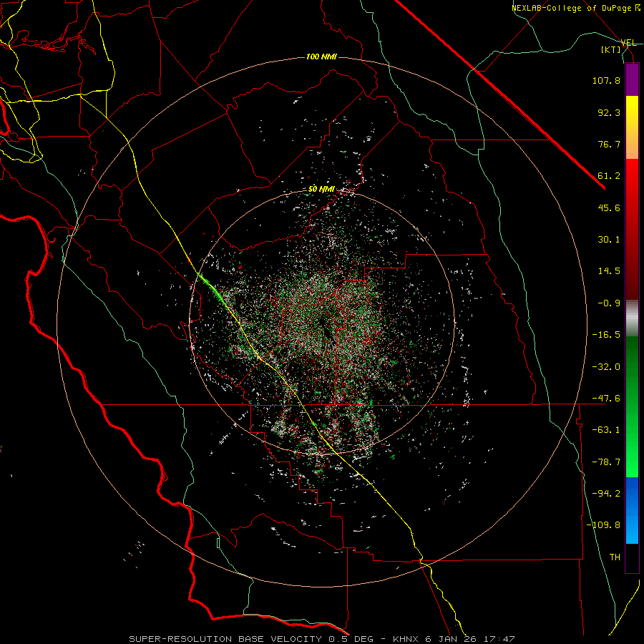Click the 14.5 velocity scale value
The height and width of the screenshot is (644, 644).
[x=609, y=271]
